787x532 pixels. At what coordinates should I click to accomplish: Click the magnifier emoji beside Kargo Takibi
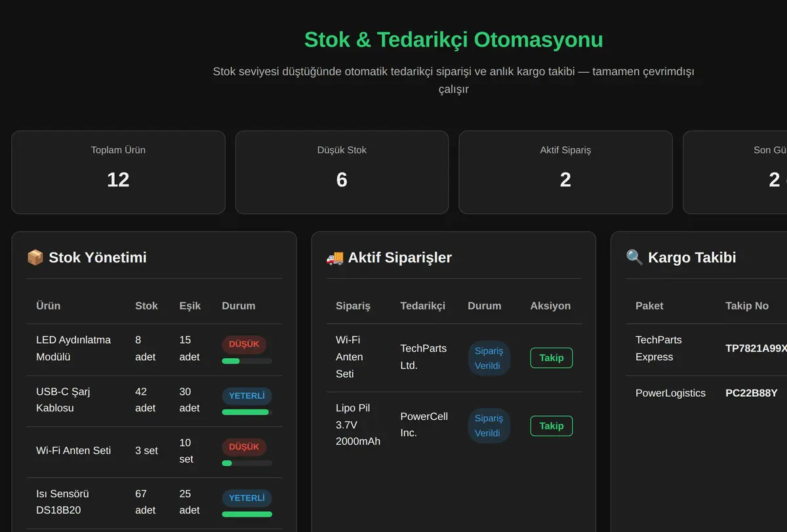tap(634, 257)
